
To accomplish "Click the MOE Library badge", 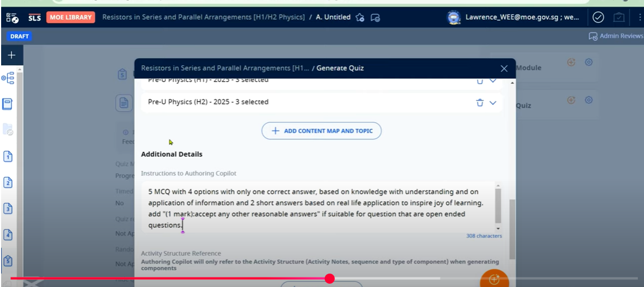I will tap(70, 17).
